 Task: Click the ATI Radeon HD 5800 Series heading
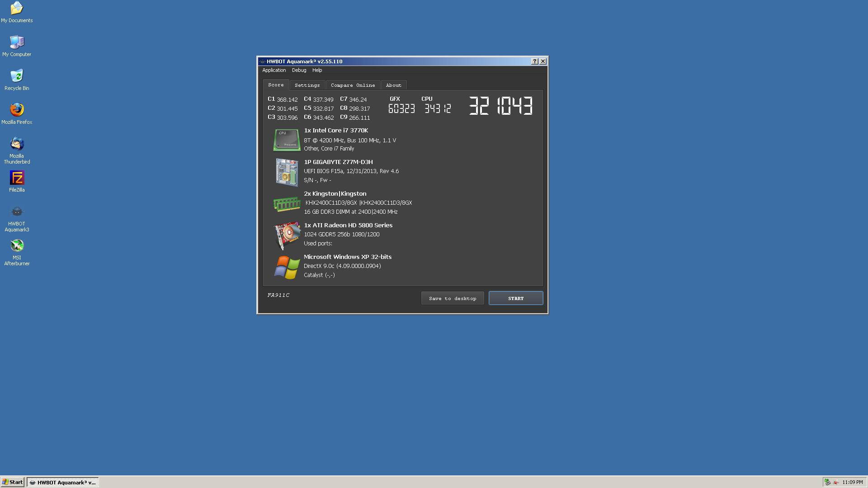348,225
